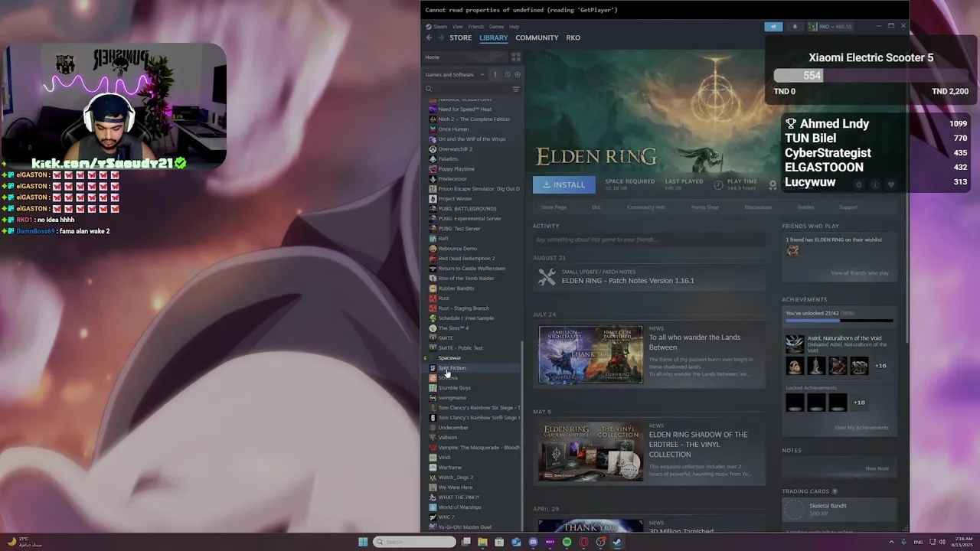
Task: Click Red Dead Redemption 2 icon
Action: [433, 259]
